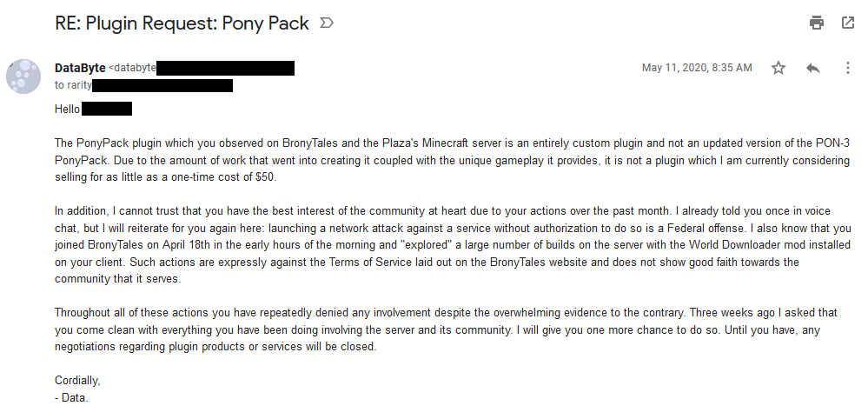The height and width of the screenshot is (419, 868).
Task: Expand recipient details at "to rarity"
Action: point(73,85)
